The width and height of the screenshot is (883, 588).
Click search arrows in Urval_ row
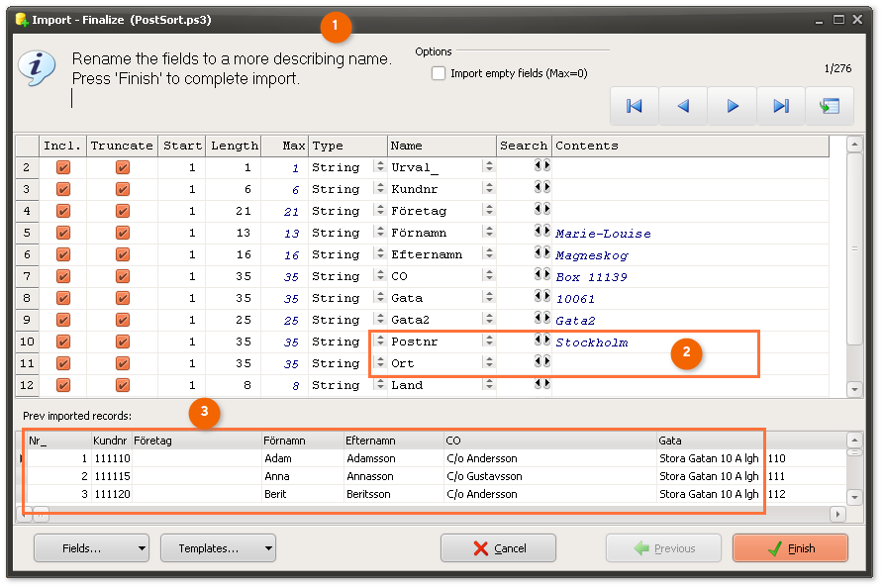tap(542, 165)
